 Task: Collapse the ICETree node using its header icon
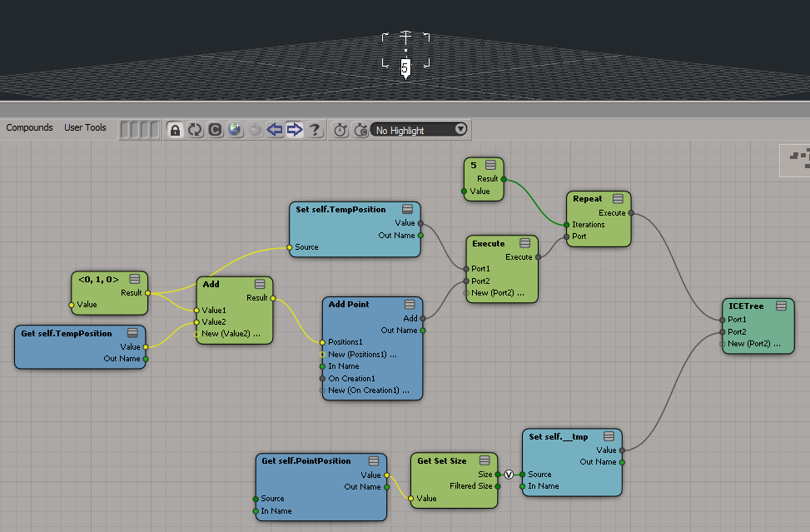tap(780, 306)
